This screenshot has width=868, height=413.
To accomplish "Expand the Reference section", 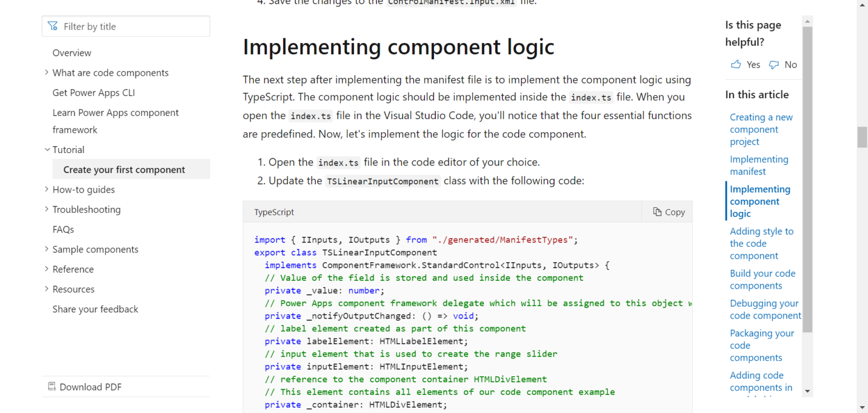I will pyautogui.click(x=46, y=269).
